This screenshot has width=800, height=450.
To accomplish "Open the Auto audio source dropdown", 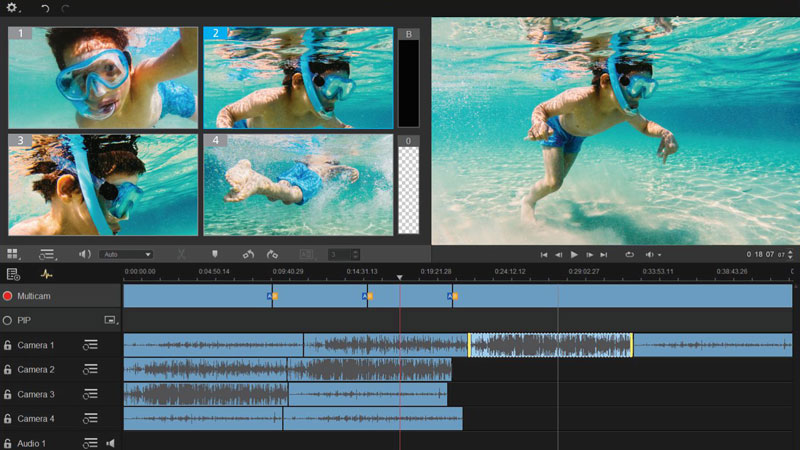I will click(x=126, y=254).
